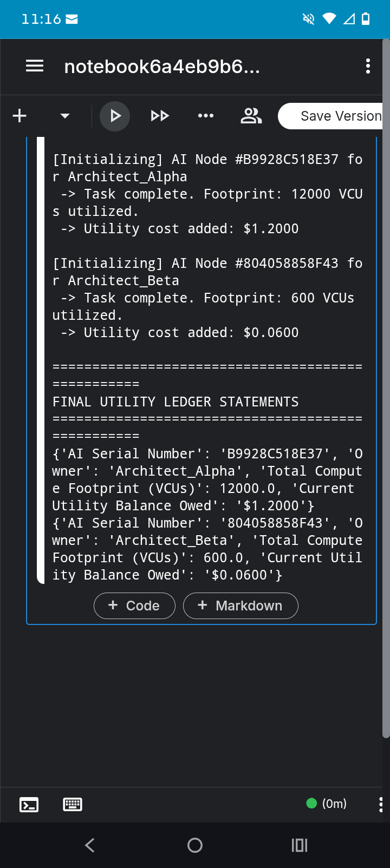The width and height of the screenshot is (390, 868).
Task: Open more toolbar actions ellipsis
Action: pyautogui.click(x=206, y=116)
